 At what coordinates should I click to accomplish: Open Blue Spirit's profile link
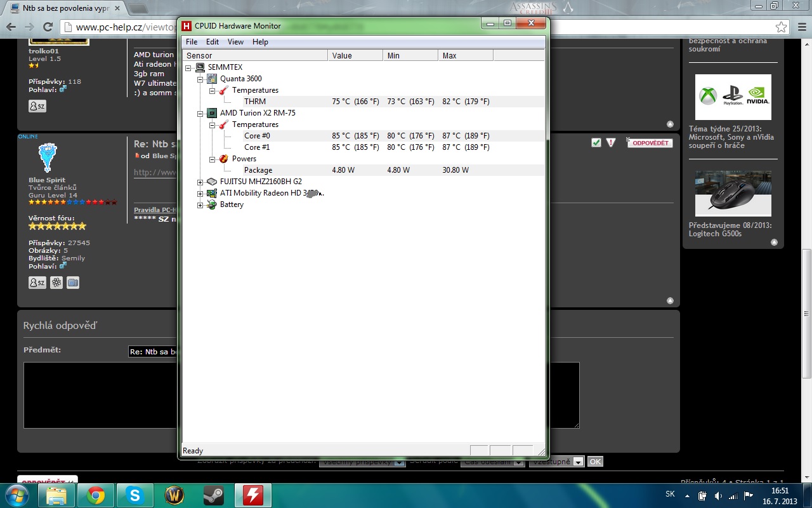pyautogui.click(x=47, y=180)
